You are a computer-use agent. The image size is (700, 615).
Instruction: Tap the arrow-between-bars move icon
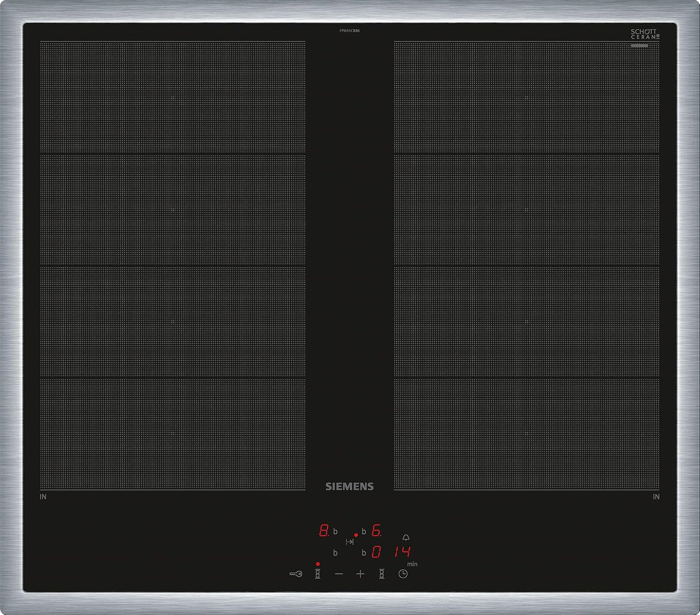tap(350, 542)
